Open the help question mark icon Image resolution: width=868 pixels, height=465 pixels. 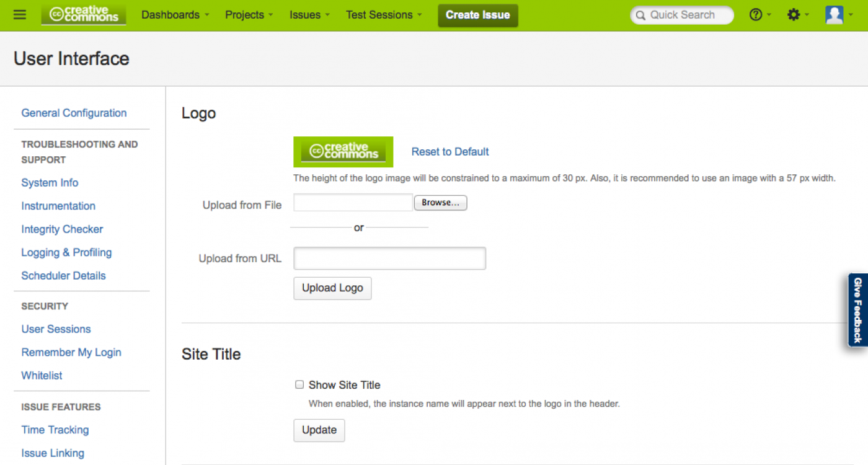pos(756,15)
